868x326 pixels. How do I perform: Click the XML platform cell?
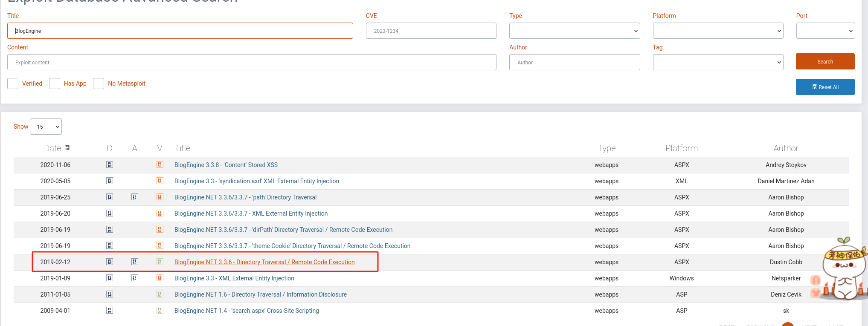682,181
